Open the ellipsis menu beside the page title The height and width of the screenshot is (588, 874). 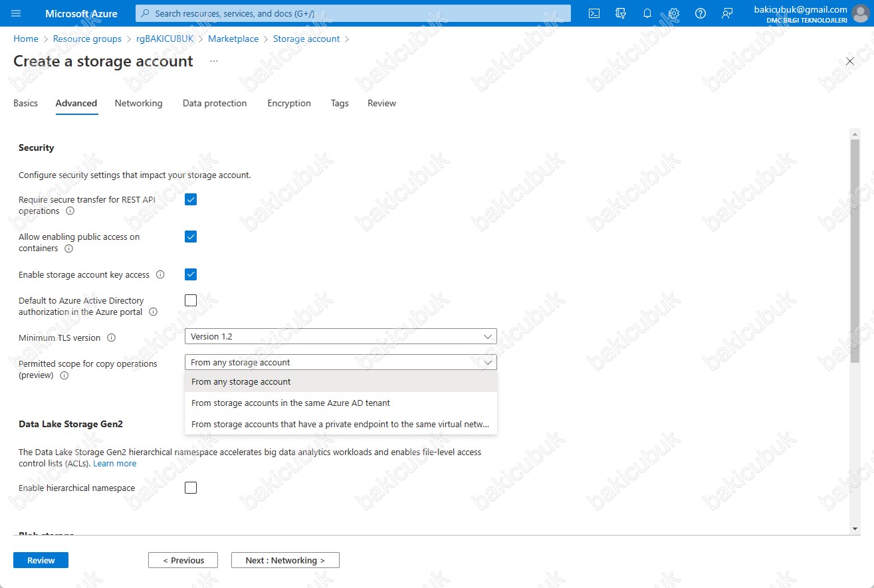(x=214, y=61)
